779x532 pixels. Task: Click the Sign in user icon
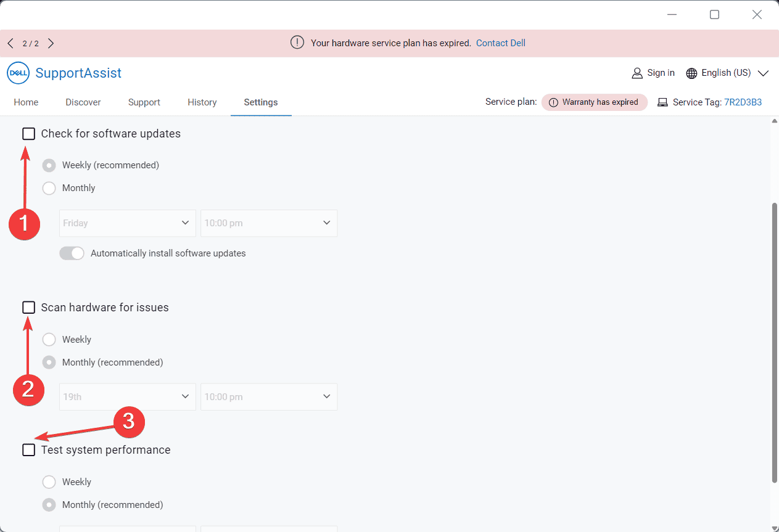click(x=637, y=73)
